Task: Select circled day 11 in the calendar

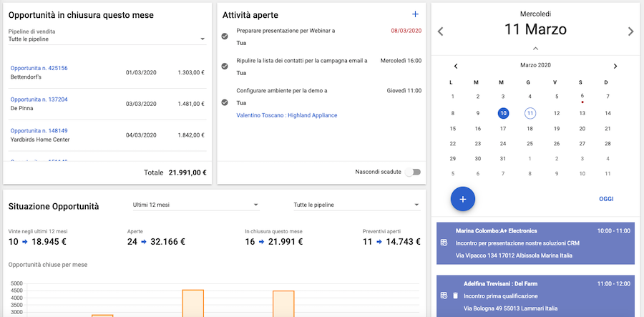Action: (x=530, y=113)
